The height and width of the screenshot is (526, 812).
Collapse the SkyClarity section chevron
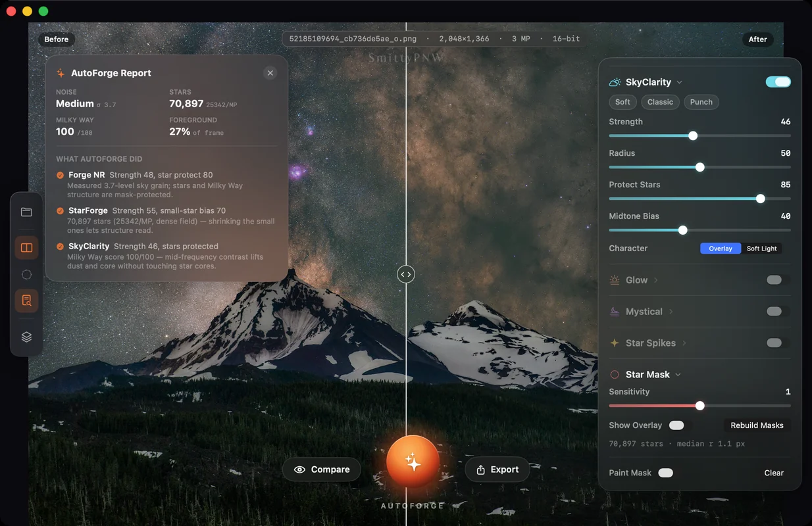click(x=679, y=82)
